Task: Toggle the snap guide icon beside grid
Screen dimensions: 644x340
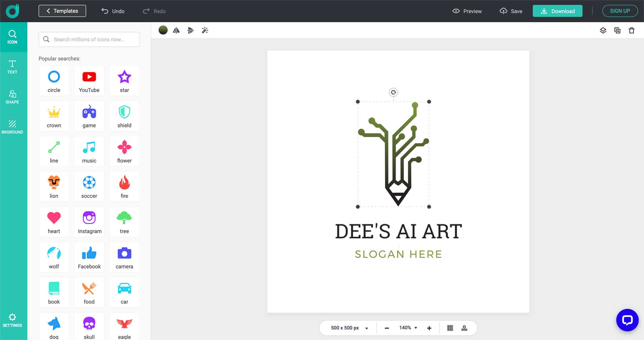Action: (x=464, y=328)
